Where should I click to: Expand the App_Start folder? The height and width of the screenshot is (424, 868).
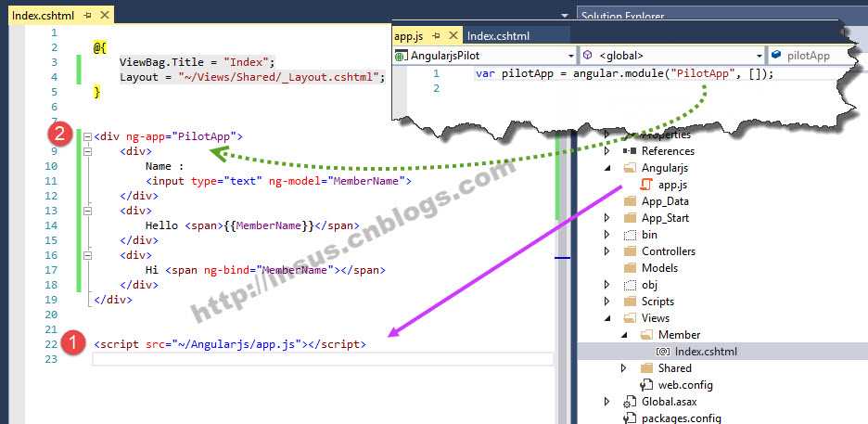607,217
